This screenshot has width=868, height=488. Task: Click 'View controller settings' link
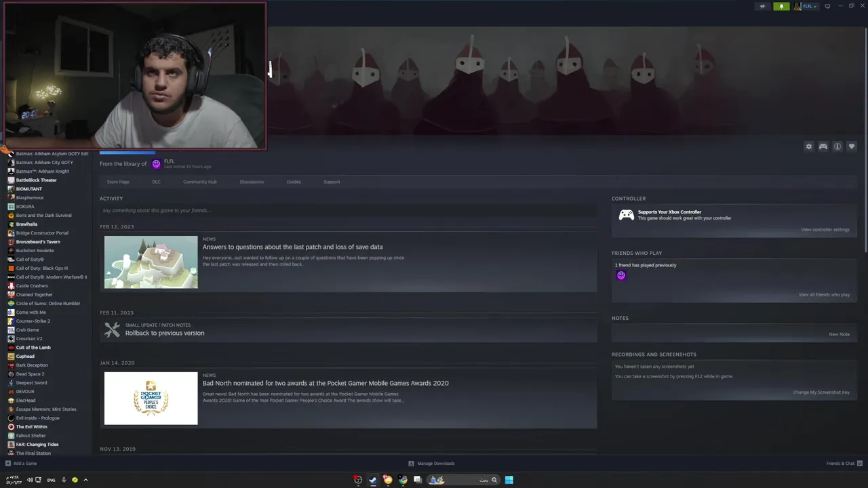(825, 230)
